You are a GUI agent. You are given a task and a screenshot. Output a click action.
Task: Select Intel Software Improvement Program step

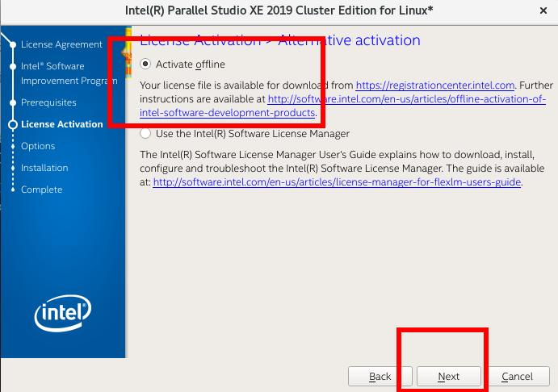pos(69,73)
